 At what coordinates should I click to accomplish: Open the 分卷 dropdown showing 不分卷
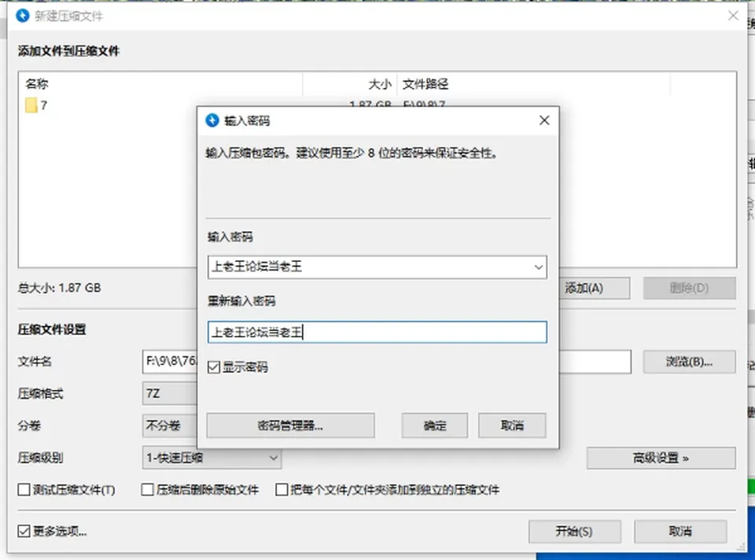[x=170, y=426]
